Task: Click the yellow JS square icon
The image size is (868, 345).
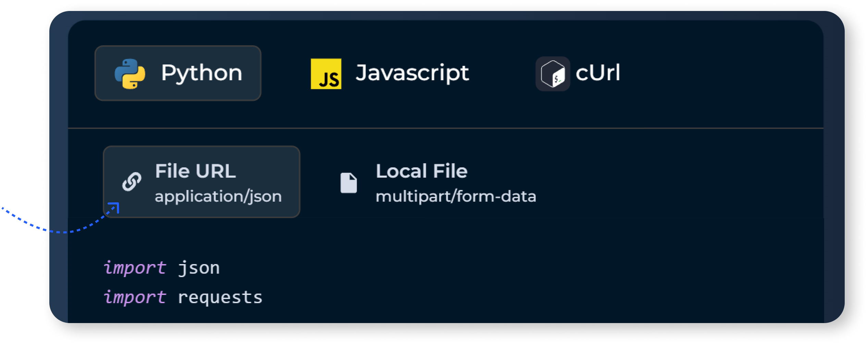Action: pos(326,73)
